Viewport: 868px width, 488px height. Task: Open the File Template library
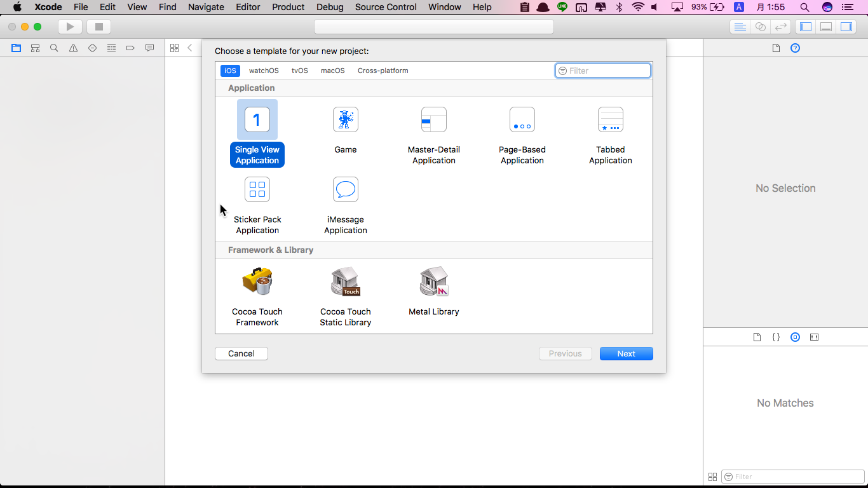point(757,337)
